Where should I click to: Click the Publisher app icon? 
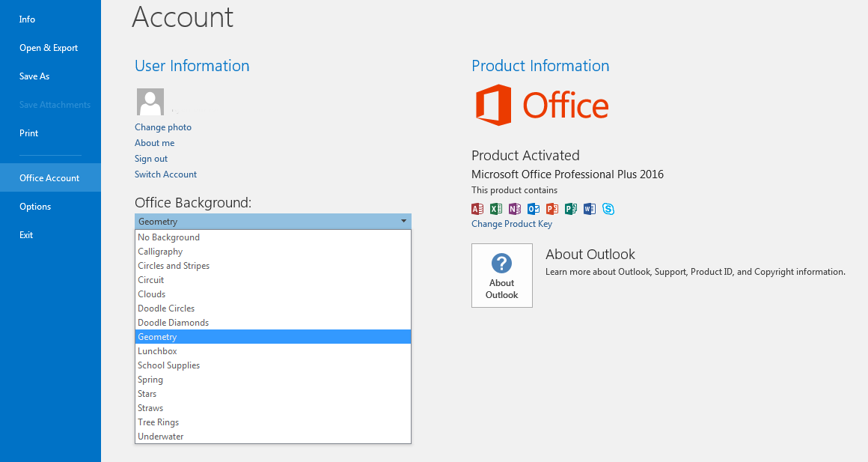pos(571,209)
